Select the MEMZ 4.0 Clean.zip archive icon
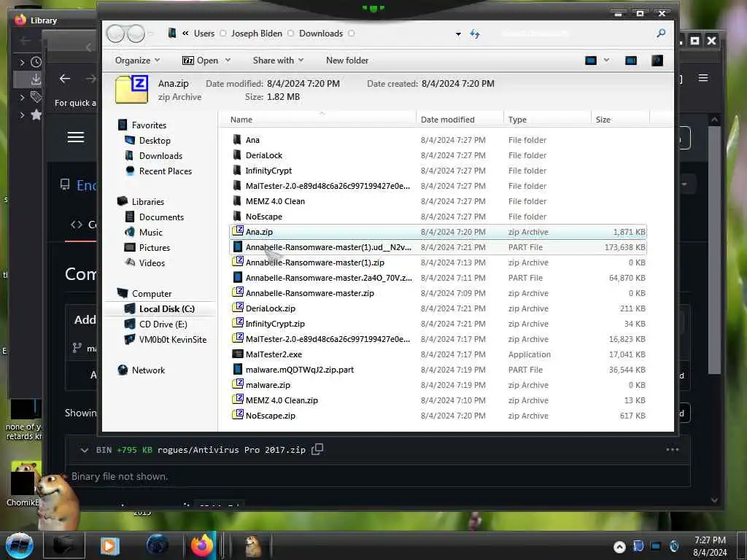Screen dimensions: 747x560 pos(237,400)
